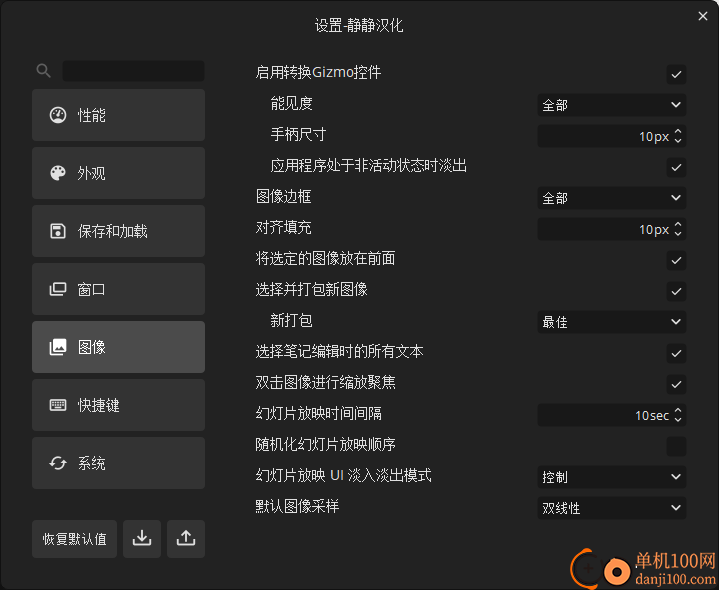Screen dimensions: 719x590
Task: Toggle 双击图像进行缩放聚焦 checkbox
Action: point(676,384)
